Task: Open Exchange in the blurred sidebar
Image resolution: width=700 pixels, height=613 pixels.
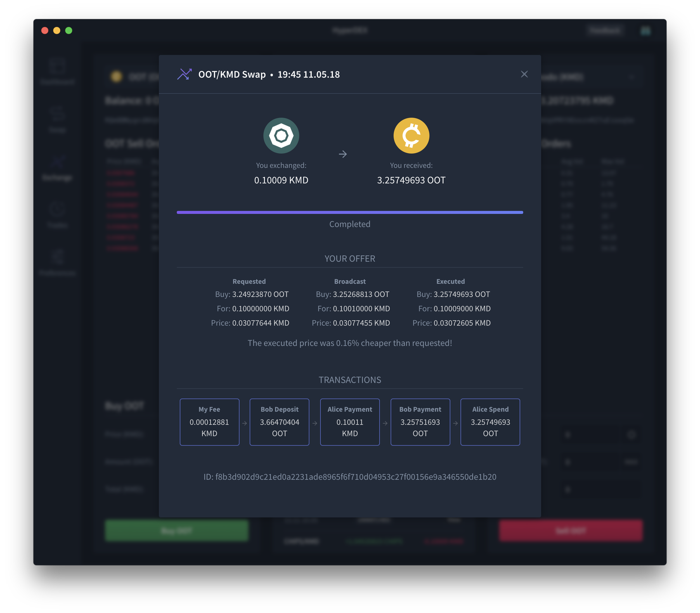Action: (57, 168)
